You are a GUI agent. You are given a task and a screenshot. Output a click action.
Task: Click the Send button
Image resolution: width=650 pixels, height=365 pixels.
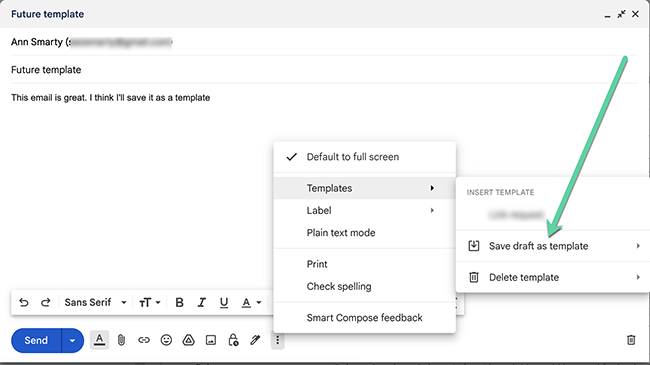click(36, 341)
